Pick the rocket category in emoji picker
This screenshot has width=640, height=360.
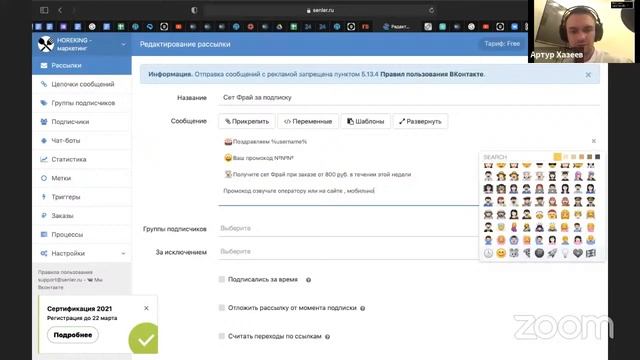[x=552, y=253]
